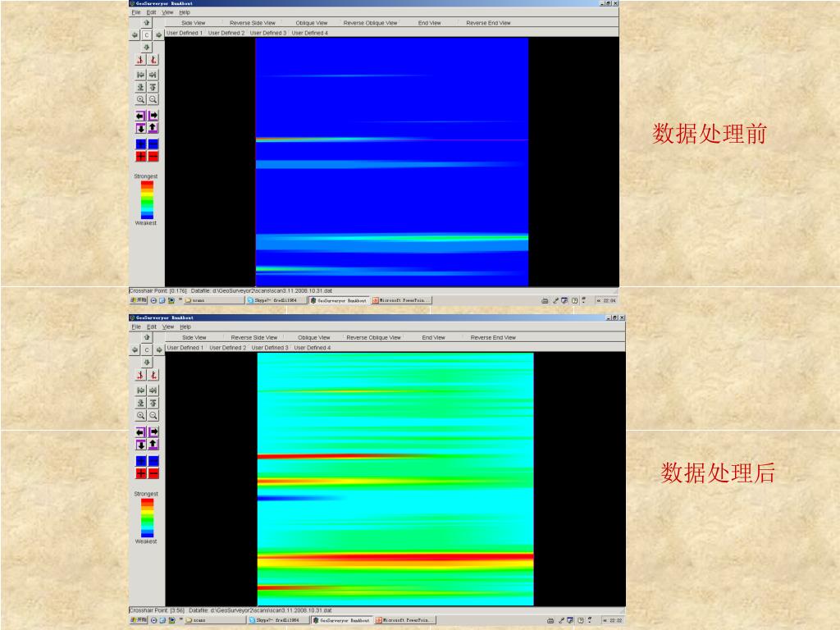Click zoom in magnifier in lower window
Viewport: 840px width, 630px height.
point(141,416)
